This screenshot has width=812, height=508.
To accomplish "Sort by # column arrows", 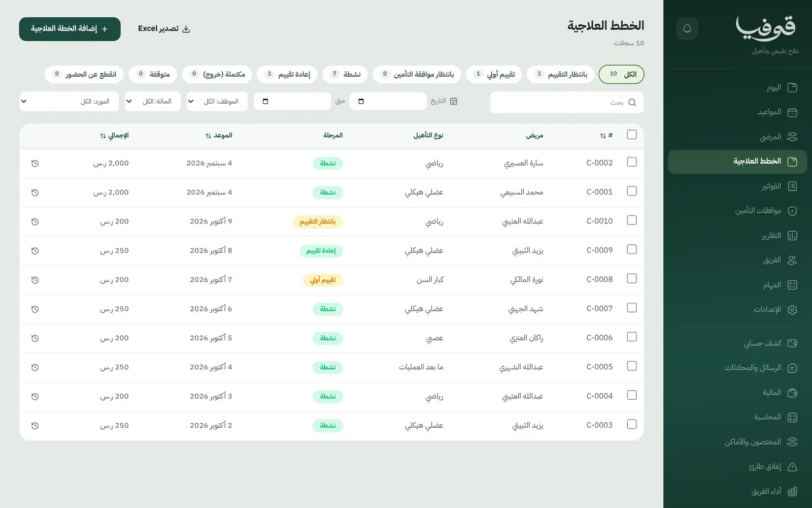I will point(603,136).
